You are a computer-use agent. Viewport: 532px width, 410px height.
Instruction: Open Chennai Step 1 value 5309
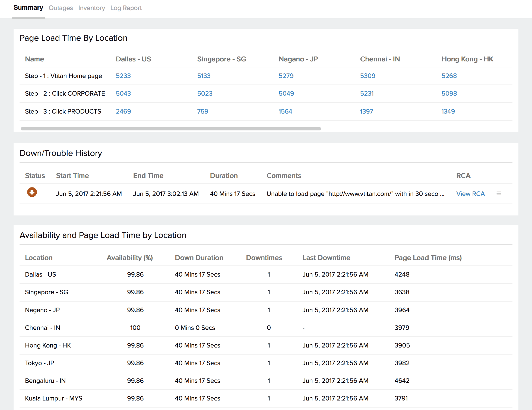[x=368, y=76]
